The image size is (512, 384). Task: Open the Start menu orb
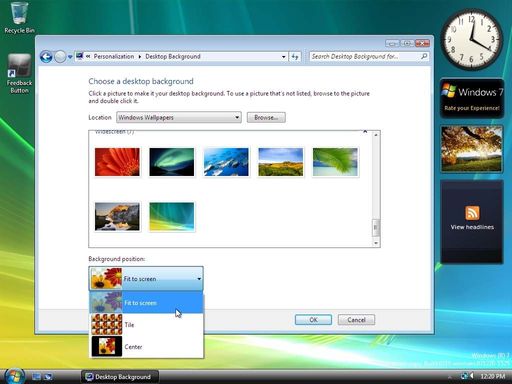[x=14, y=376]
